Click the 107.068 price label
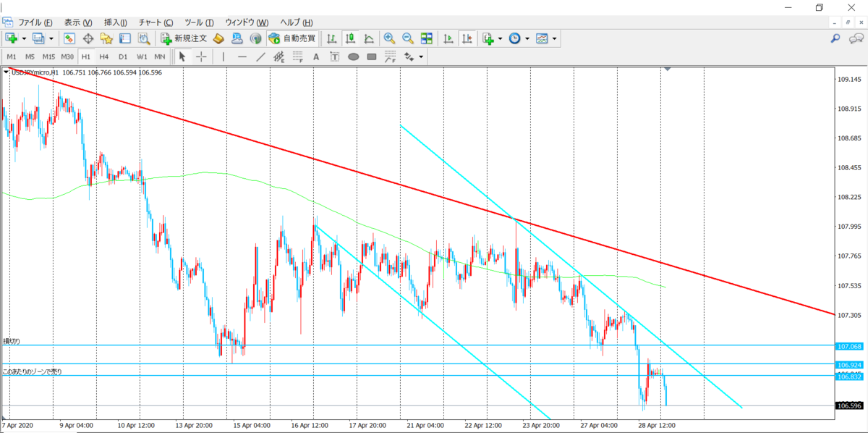 (850, 346)
